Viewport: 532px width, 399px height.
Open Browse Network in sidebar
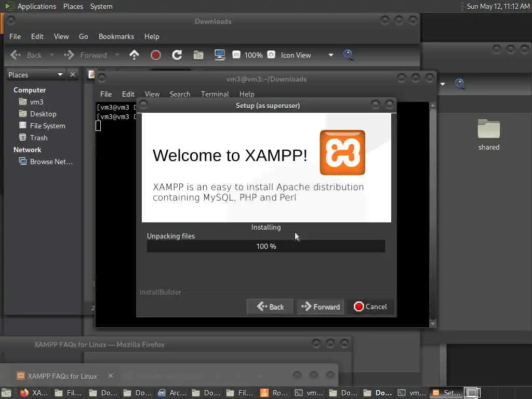pyautogui.click(x=46, y=162)
